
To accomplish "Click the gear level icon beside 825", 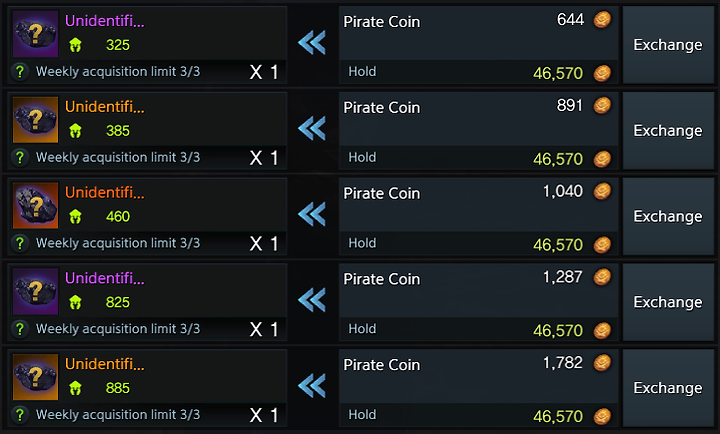I will [x=75, y=303].
